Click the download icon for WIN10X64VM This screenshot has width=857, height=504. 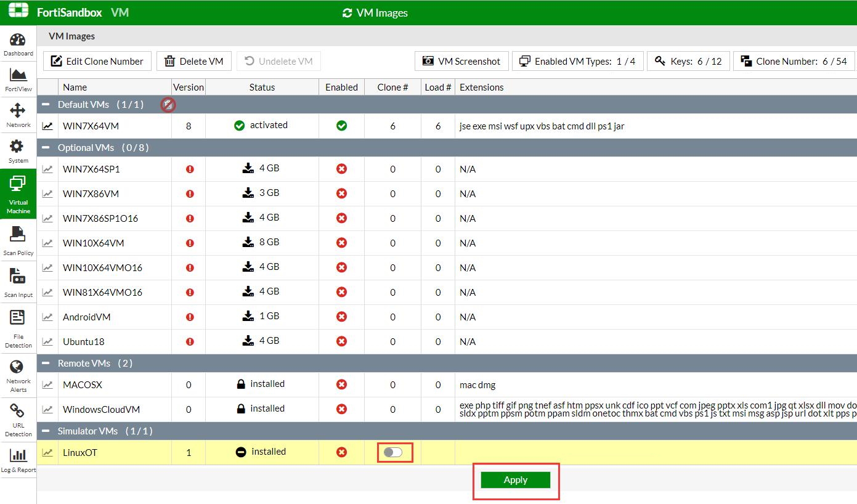248,242
